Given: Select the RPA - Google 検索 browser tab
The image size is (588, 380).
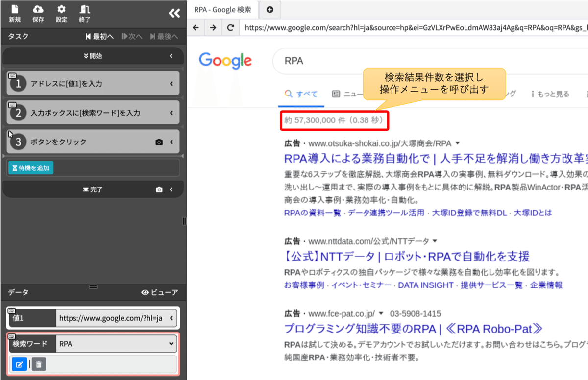Looking at the screenshot, I should pos(223,9).
